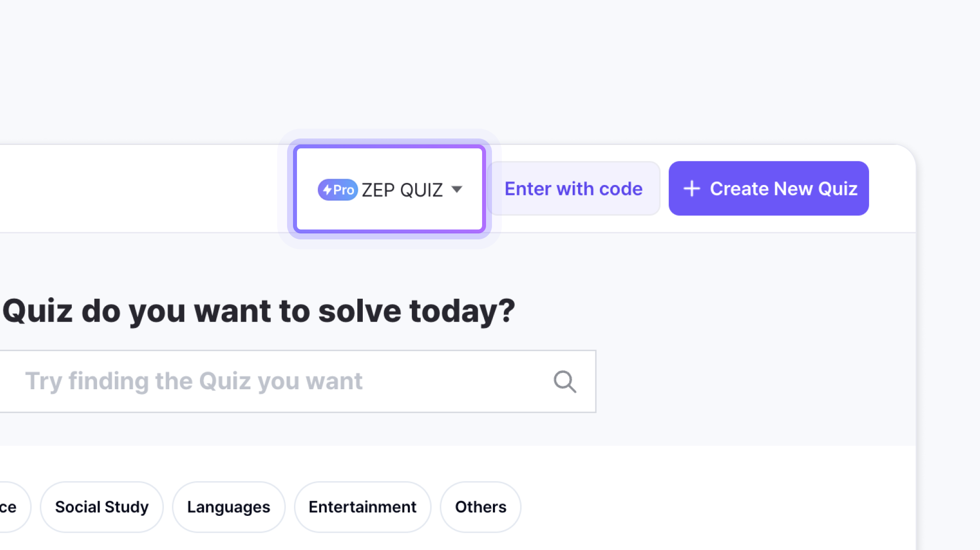
Task: Click the magnifying glass search icon
Action: pyautogui.click(x=565, y=382)
